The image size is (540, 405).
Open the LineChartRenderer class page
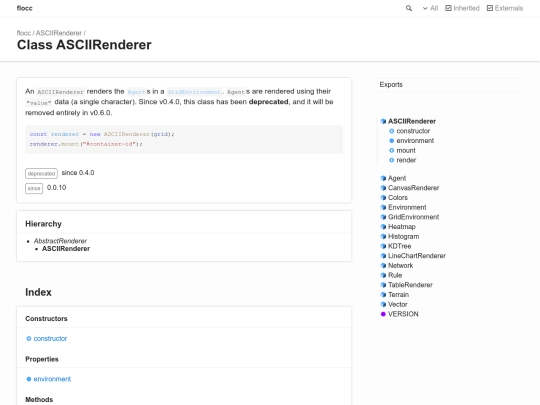(x=417, y=256)
